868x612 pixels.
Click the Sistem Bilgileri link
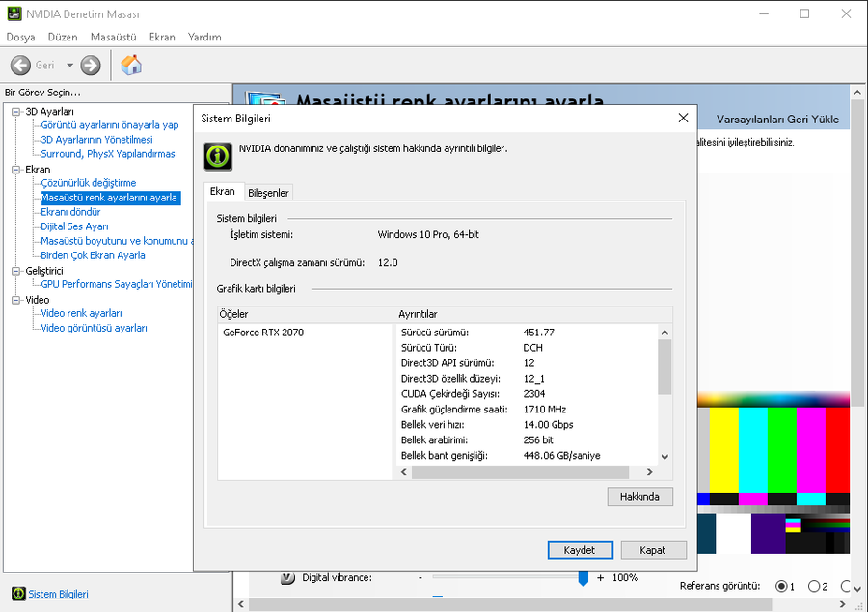click(x=58, y=594)
